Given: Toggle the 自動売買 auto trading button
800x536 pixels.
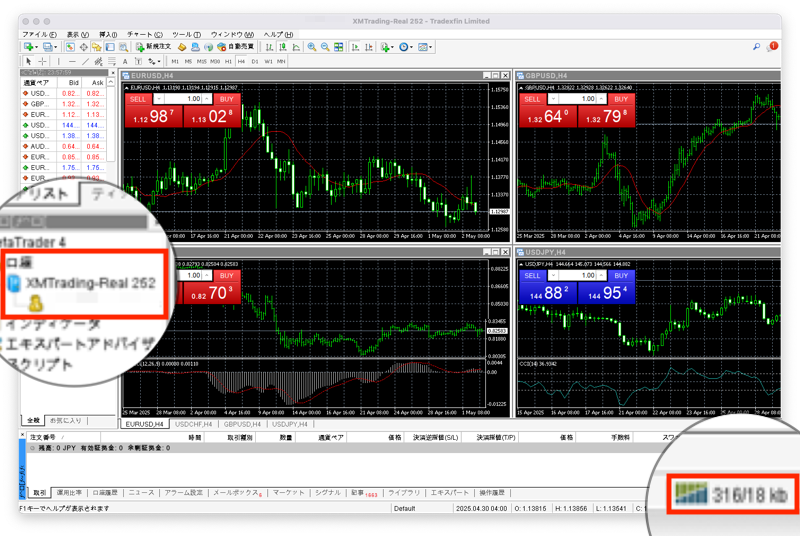Looking at the screenshot, I should coord(235,47).
